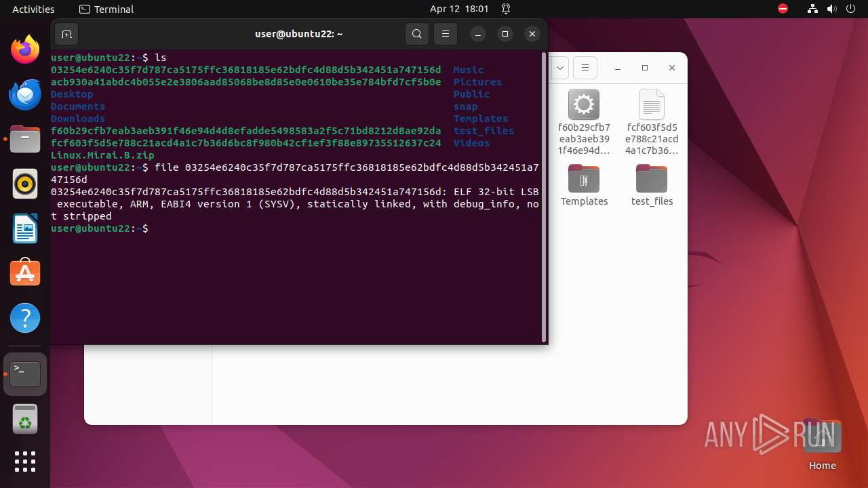Click the notification bell icon
This screenshot has width=868, height=488.
click(x=506, y=9)
